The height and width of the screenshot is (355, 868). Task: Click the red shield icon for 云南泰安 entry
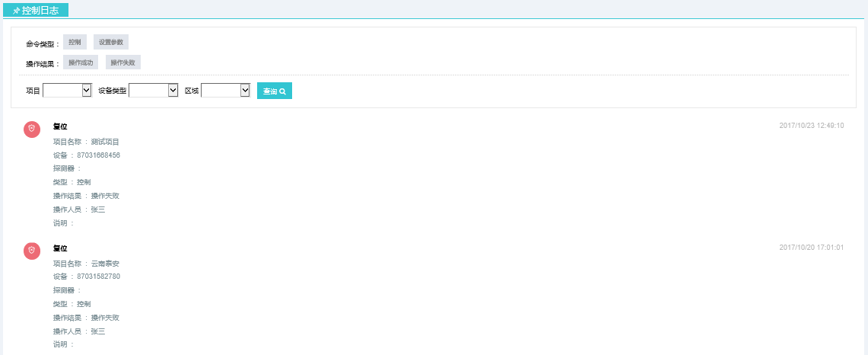pyautogui.click(x=31, y=251)
